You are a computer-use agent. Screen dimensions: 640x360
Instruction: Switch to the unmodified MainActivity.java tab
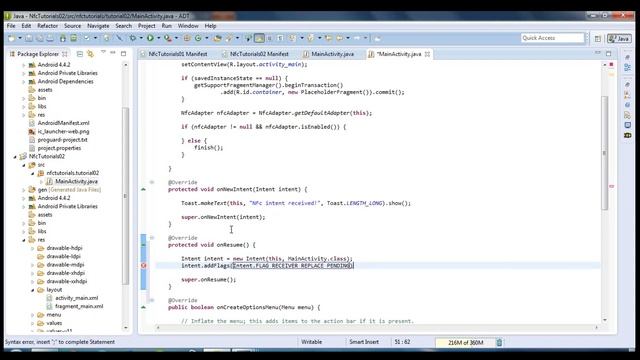tap(332, 54)
